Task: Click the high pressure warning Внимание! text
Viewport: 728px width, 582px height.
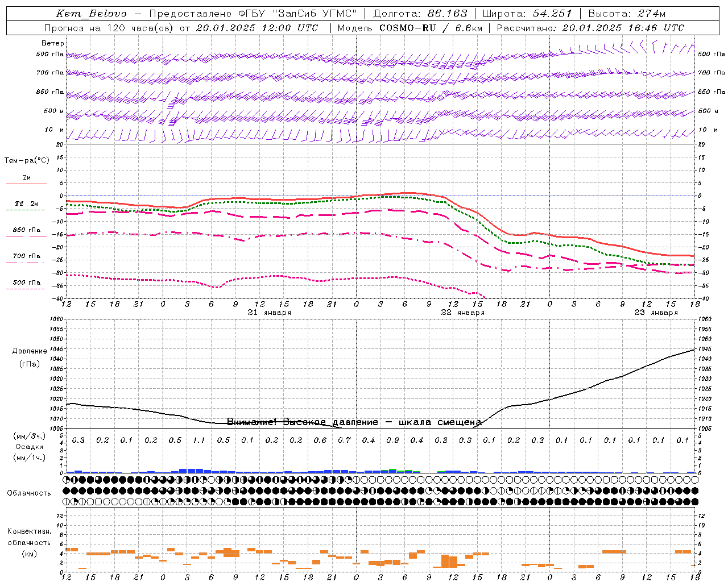Action: tap(354, 422)
